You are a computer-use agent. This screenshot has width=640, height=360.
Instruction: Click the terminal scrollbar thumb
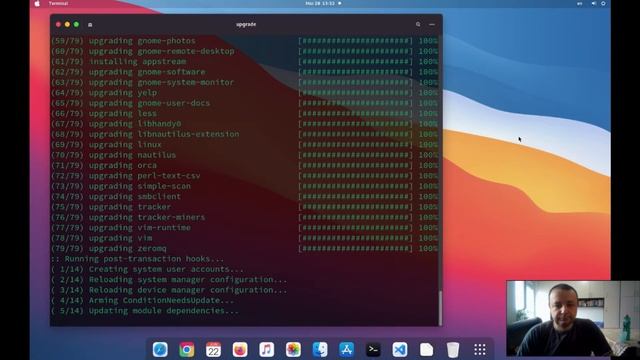point(440,308)
